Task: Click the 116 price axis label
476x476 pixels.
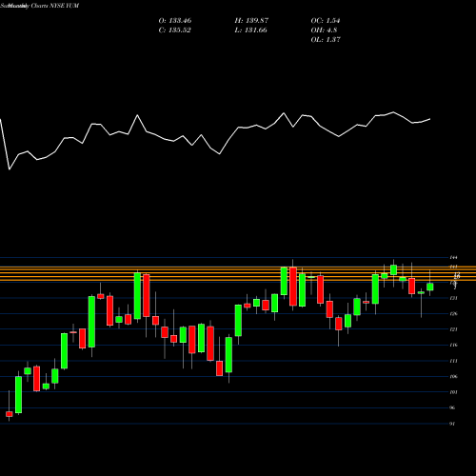Action: [x=453, y=345]
